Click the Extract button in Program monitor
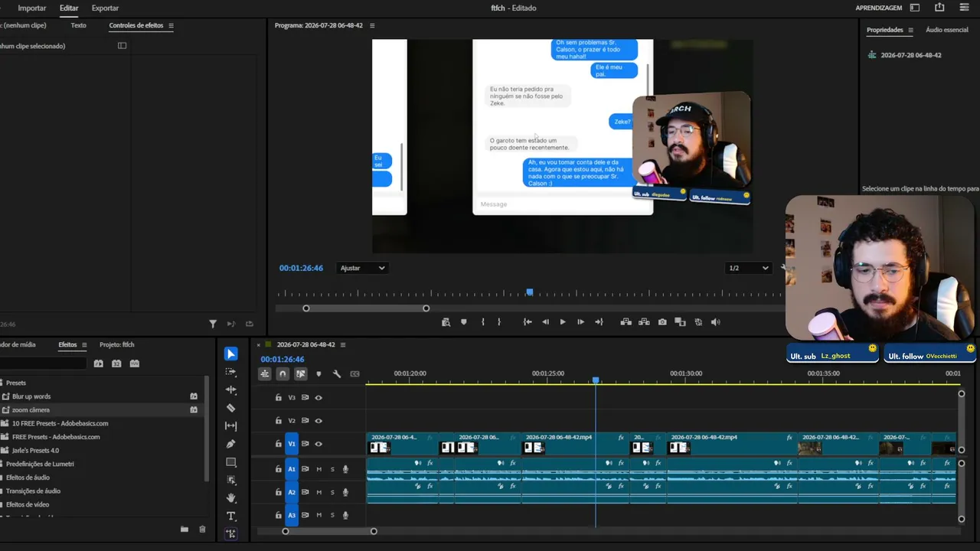This screenshot has height=551, width=980. (644, 322)
